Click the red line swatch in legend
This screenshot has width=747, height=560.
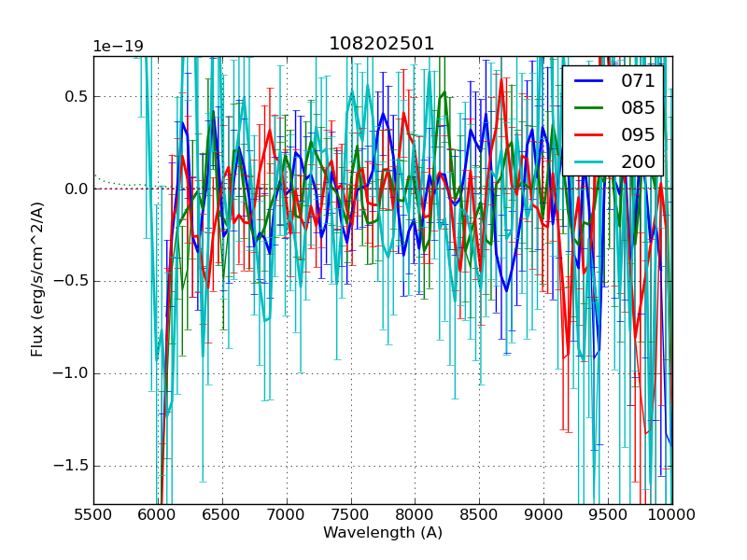pos(589,134)
